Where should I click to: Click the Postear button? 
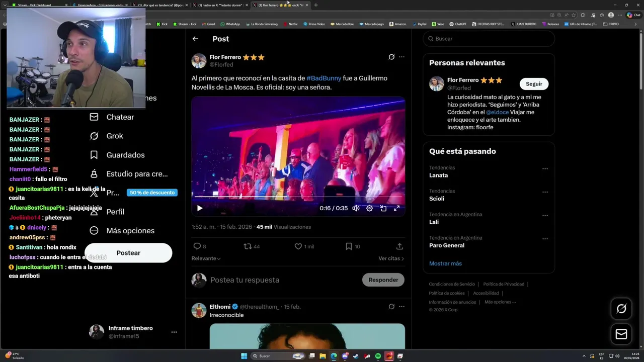pos(128,253)
